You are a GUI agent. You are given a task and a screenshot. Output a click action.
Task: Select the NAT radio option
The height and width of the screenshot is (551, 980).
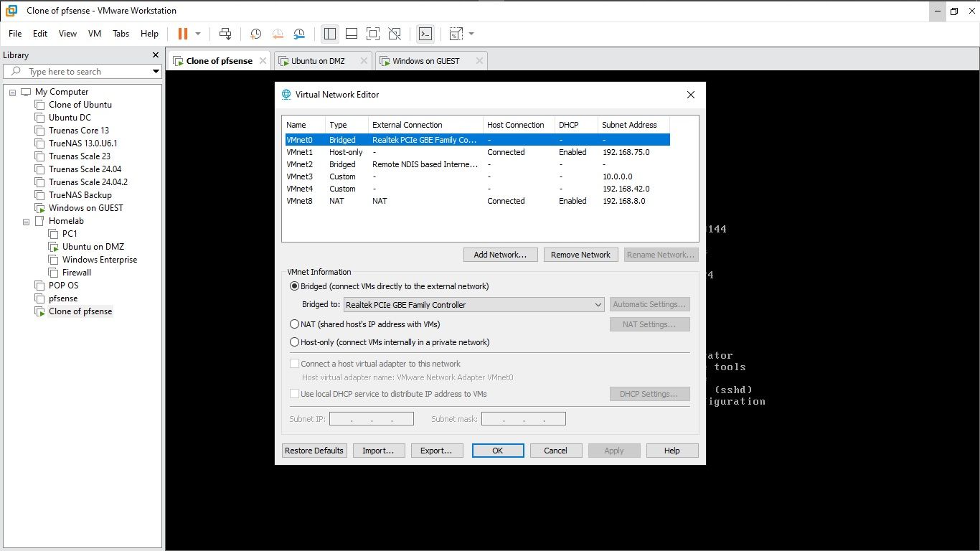click(x=294, y=324)
